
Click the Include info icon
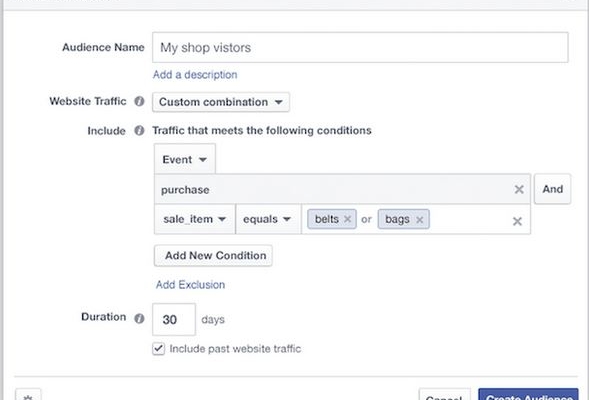(x=139, y=131)
